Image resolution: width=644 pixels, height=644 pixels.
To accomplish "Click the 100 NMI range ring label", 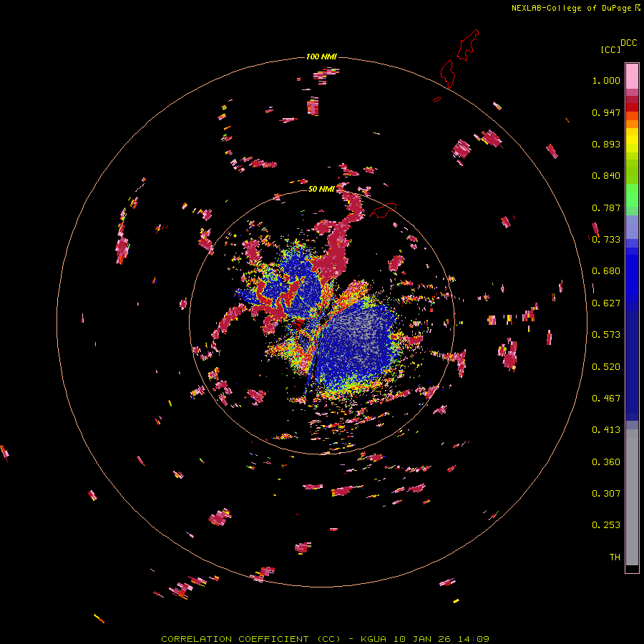I will point(321,57).
